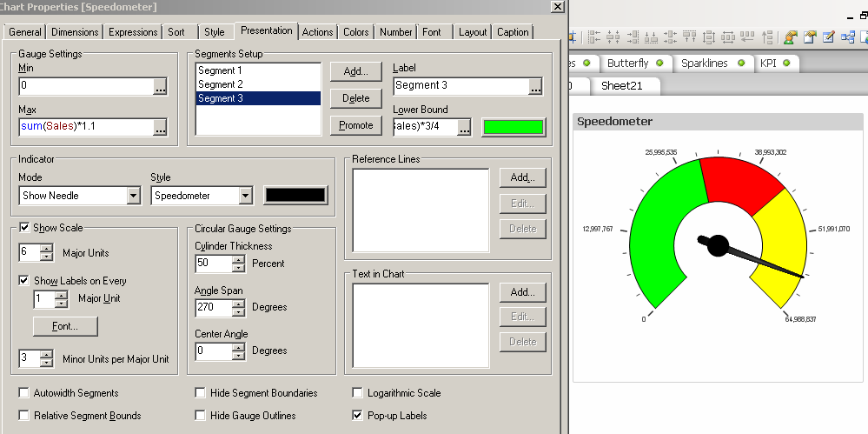This screenshot has width=868, height=434.
Task: Click the Edit Script notepad-and-pencil icon
Action: click(x=828, y=37)
